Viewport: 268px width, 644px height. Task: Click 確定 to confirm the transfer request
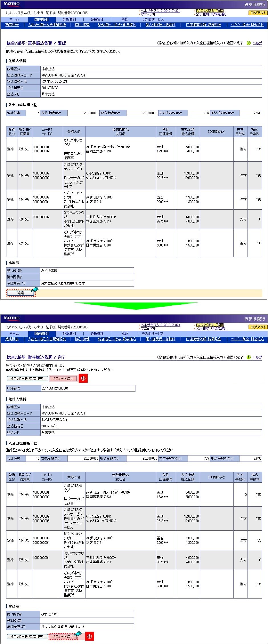point(21,293)
